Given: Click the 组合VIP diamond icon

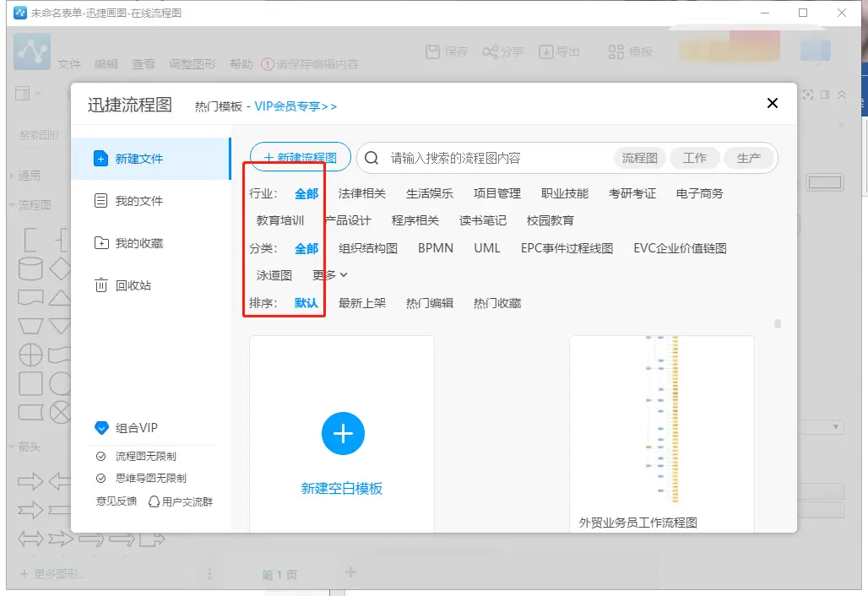Looking at the screenshot, I should [100, 428].
